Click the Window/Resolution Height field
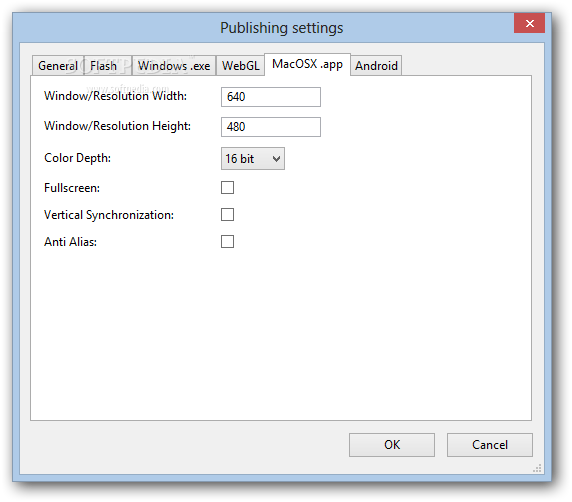The image size is (572, 502). coord(271,127)
